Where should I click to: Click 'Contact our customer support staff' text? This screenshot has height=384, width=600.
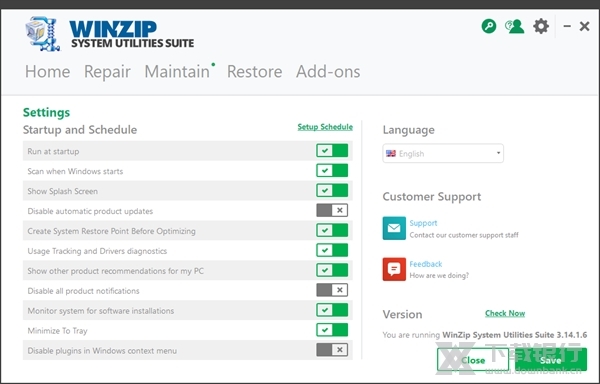464,235
